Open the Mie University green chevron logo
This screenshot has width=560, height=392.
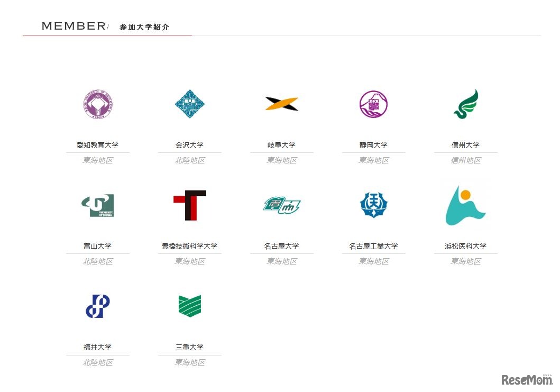(x=190, y=306)
